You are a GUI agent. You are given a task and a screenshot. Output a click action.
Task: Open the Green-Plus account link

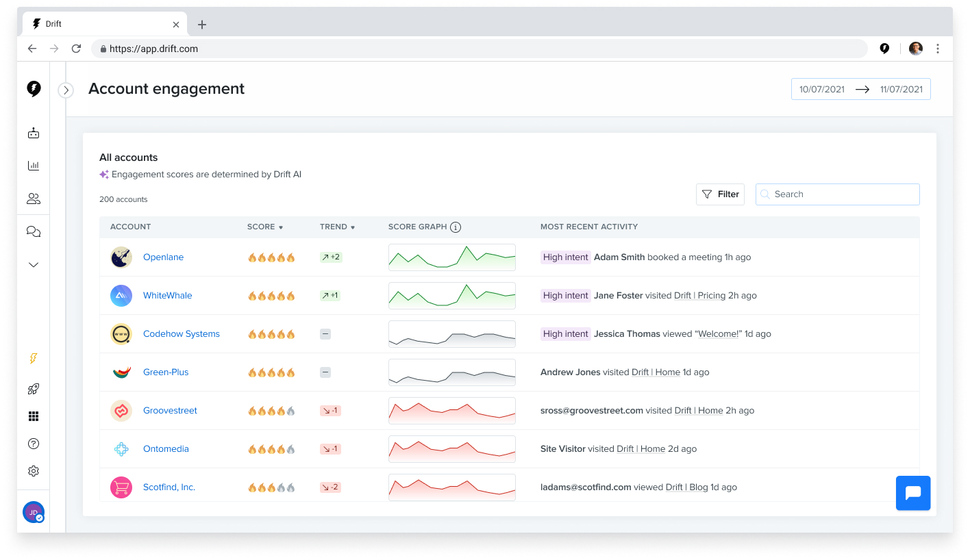coord(166,372)
